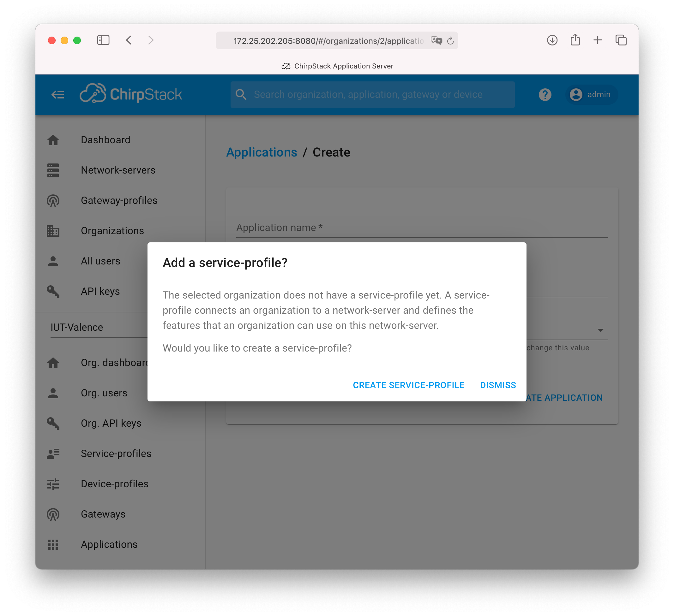The image size is (674, 616).
Task: Navigate to Gateways section
Action: [x=103, y=514]
